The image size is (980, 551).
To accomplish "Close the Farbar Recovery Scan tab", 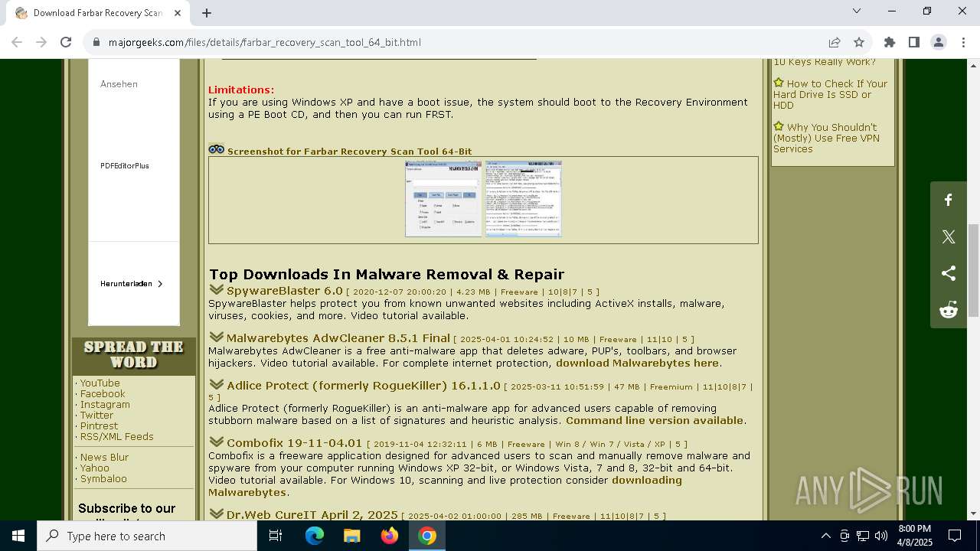I will point(178,13).
